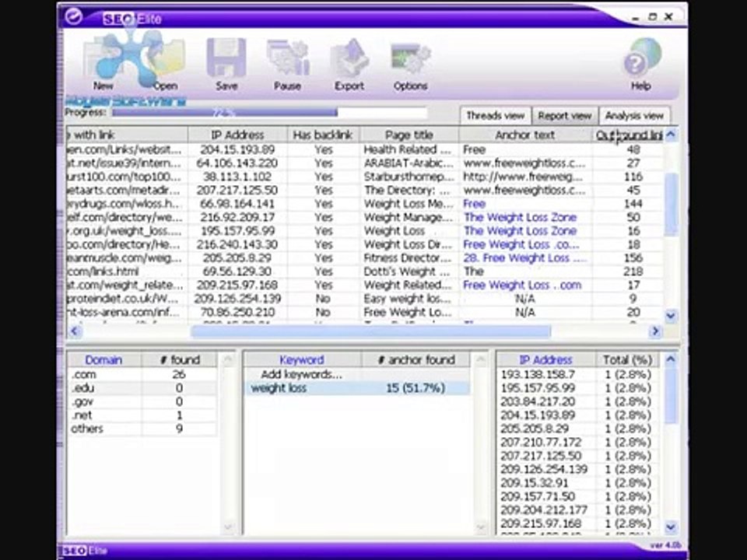Select the '15 (51.7%)' anchor found value
The width and height of the screenshot is (747, 560).
pyautogui.click(x=416, y=388)
